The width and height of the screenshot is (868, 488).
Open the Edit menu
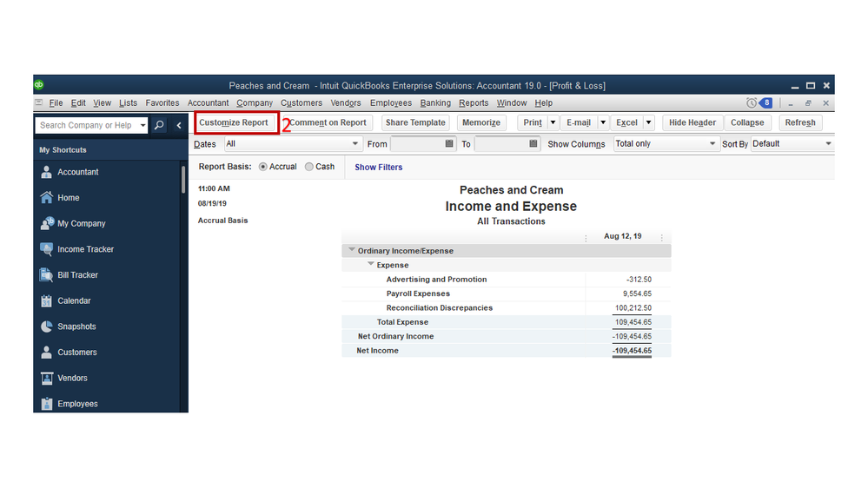(x=78, y=103)
